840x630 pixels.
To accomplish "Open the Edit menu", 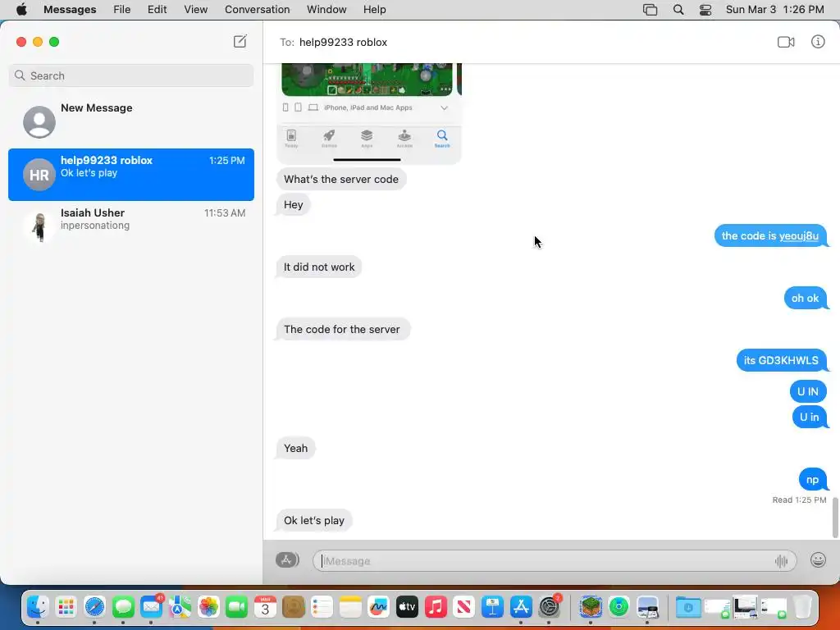I will pyautogui.click(x=157, y=10).
